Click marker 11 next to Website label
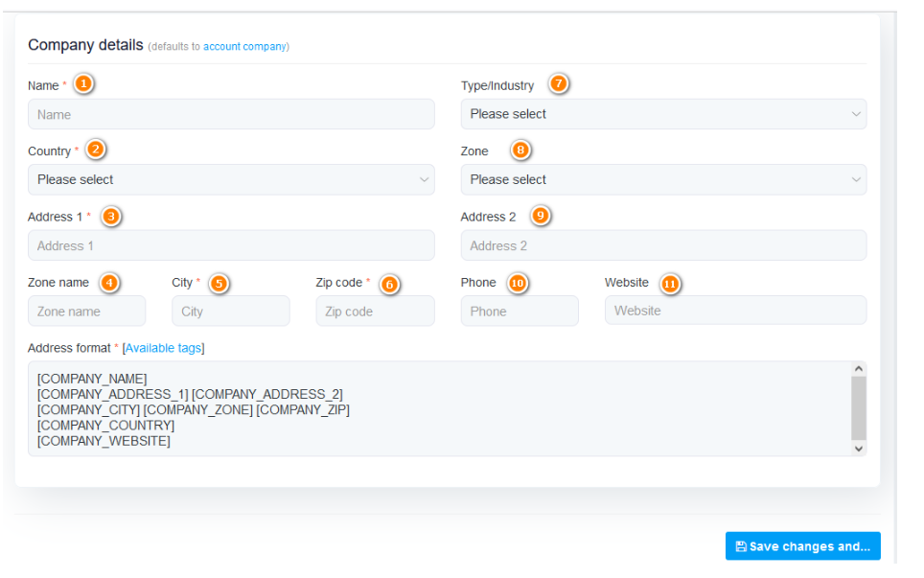Screen dimensions: 924x578 (x=669, y=284)
